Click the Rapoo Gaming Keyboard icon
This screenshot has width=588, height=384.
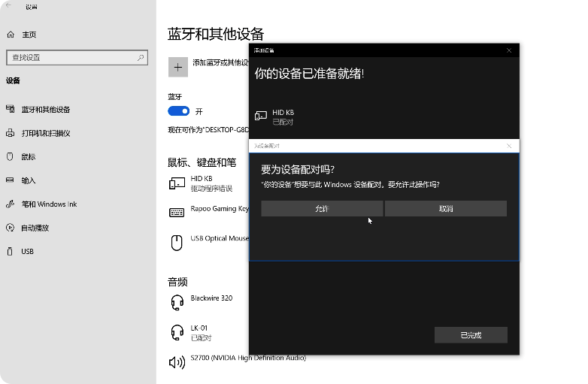177,213
